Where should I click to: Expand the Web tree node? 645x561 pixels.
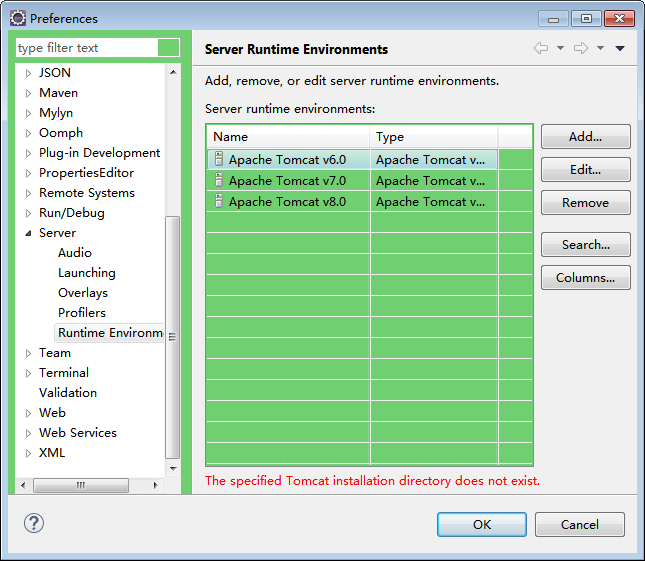coord(28,413)
